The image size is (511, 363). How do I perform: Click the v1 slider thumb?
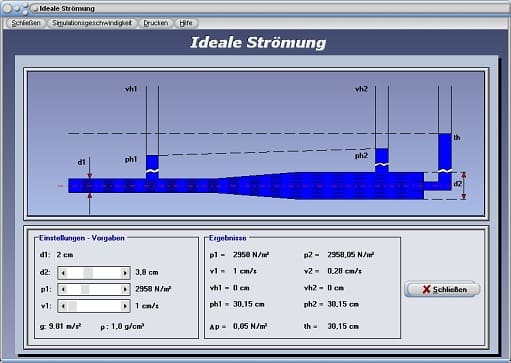pyautogui.click(x=72, y=306)
